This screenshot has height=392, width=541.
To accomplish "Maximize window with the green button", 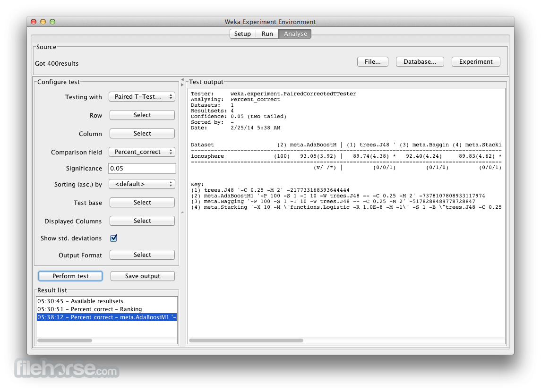I will pyautogui.click(x=52, y=22).
